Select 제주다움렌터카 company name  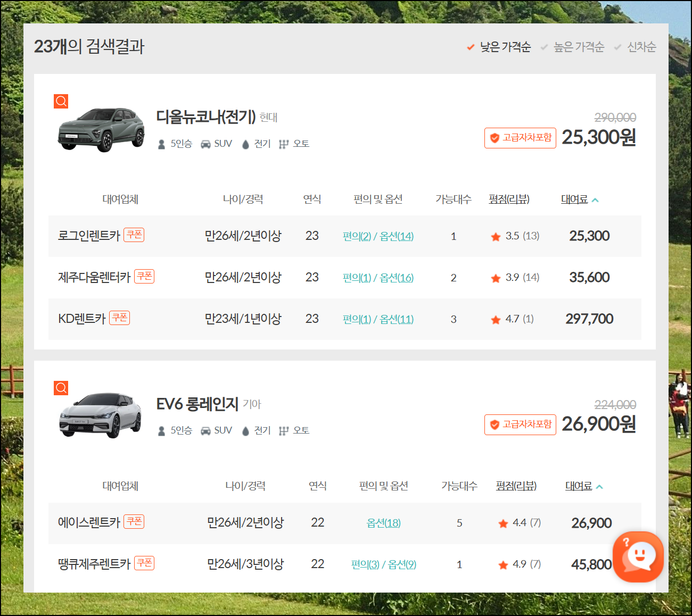click(x=94, y=277)
